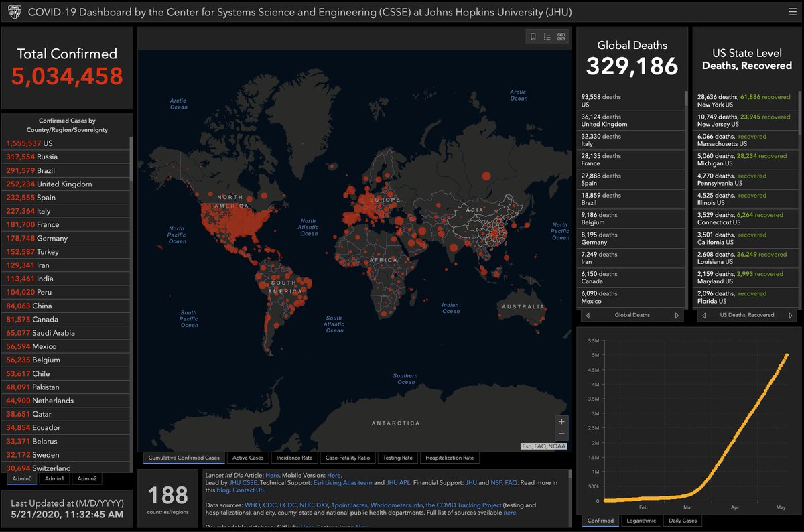This screenshot has height=532, width=804.
Task: Switch to Active Cases map tab
Action: point(248,458)
